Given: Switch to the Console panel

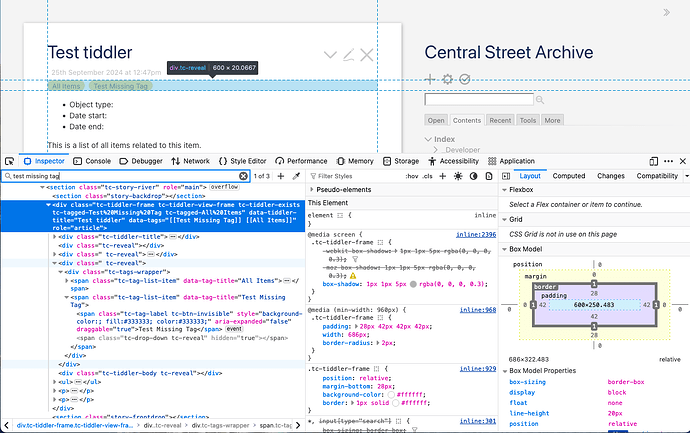Looking at the screenshot, I should pos(92,161).
